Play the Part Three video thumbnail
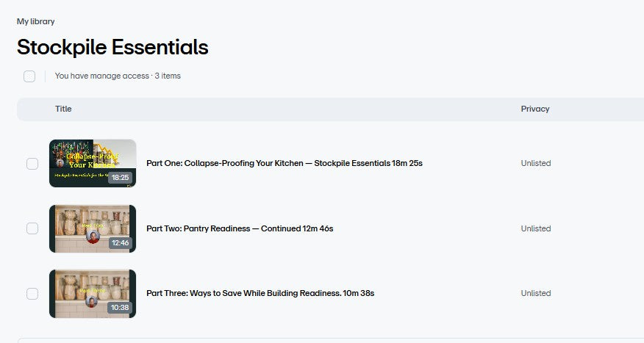This screenshot has height=343, width=644. 92,293
